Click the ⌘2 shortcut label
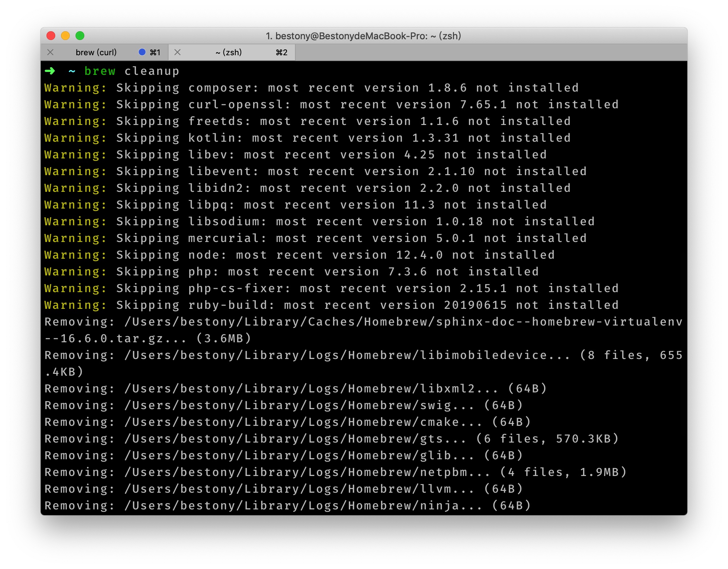 coord(282,52)
